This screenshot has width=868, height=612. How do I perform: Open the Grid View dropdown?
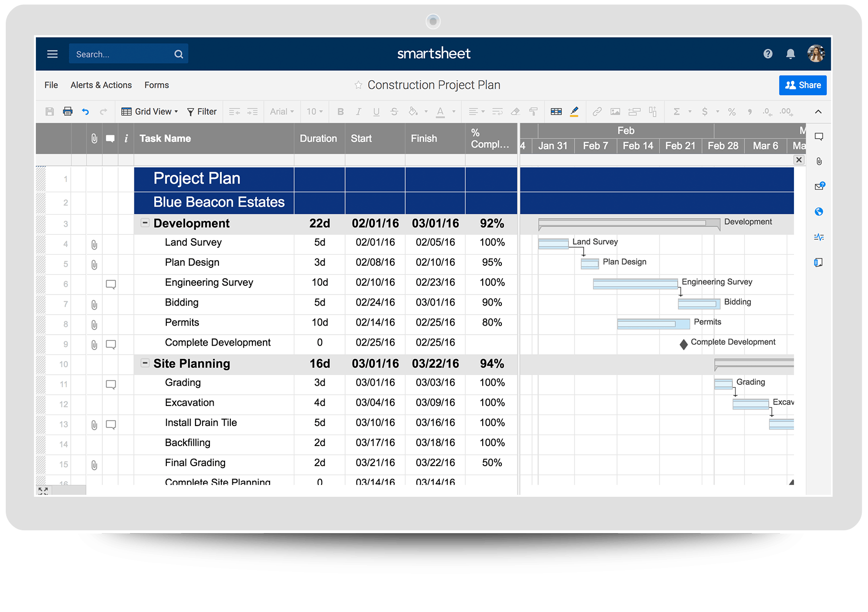click(x=150, y=111)
